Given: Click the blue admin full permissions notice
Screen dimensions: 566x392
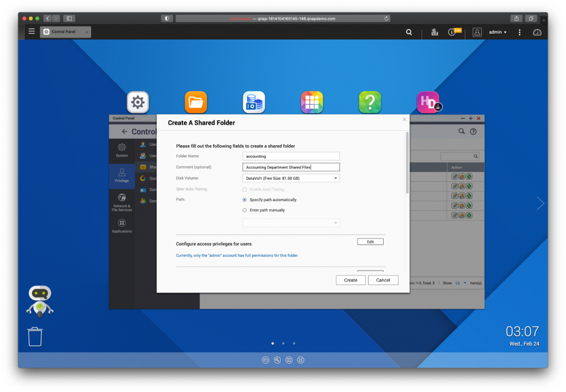Looking at the screenshot, I should (237, 255).
